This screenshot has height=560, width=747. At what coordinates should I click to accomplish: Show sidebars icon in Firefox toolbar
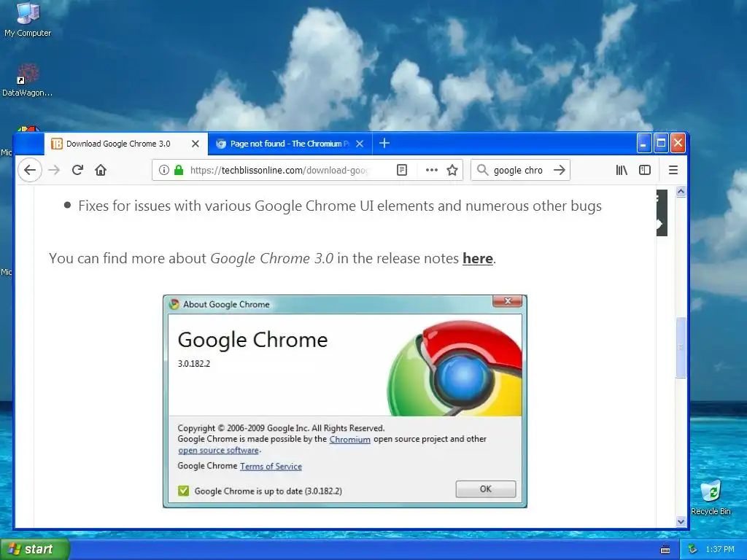pyautogui.click(x=645, y=170)
